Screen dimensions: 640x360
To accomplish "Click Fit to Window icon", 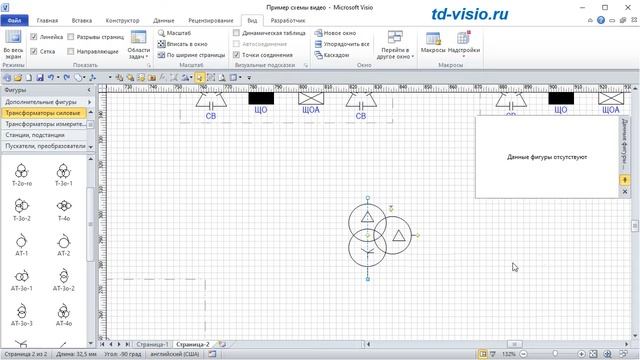I will (x=161, y=44).
